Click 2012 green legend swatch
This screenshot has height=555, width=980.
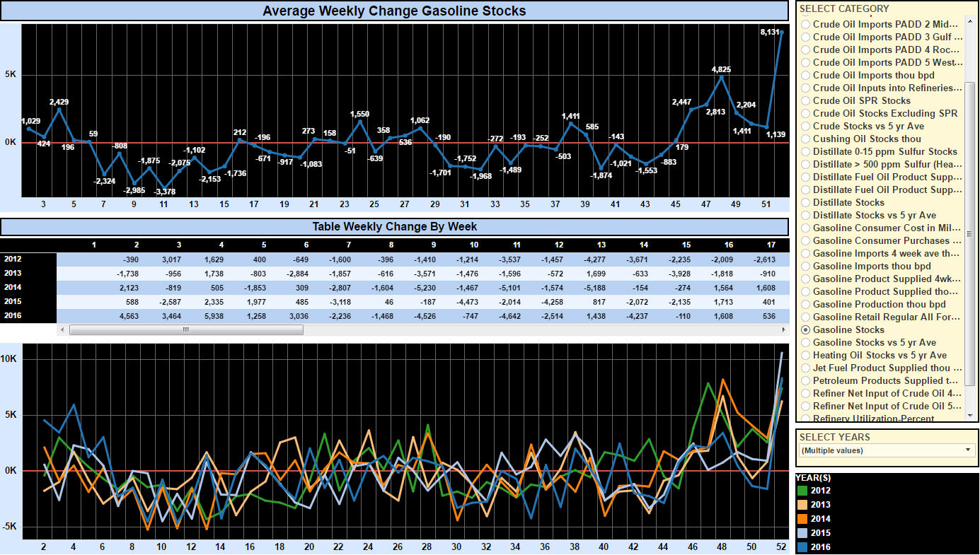pyautogui.click(x=802, y=491)
